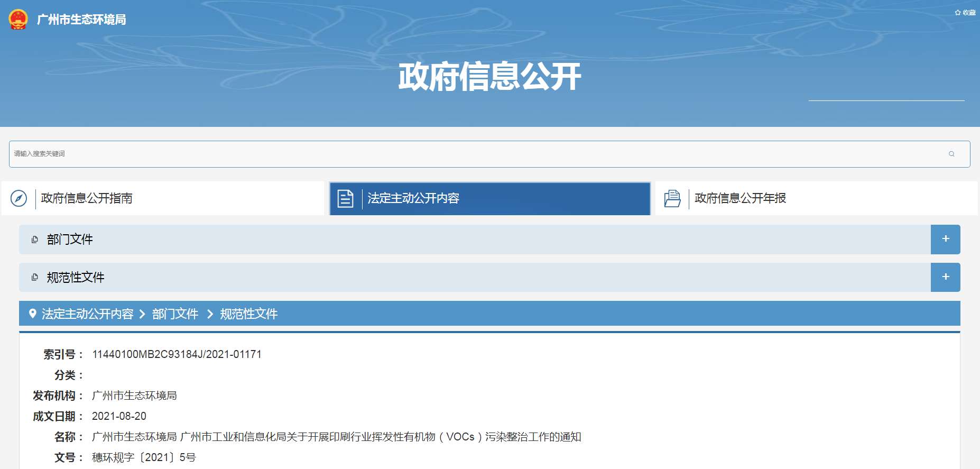This screenshot has height=469, width=980.
Task: Click the compass icon beside 政府信息公开指南
Action: (x=19, y=198)
